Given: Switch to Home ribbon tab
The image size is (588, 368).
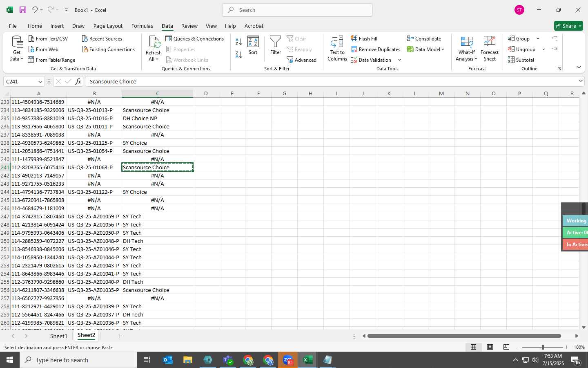Looking at the screenshot, I should [35, 26].
